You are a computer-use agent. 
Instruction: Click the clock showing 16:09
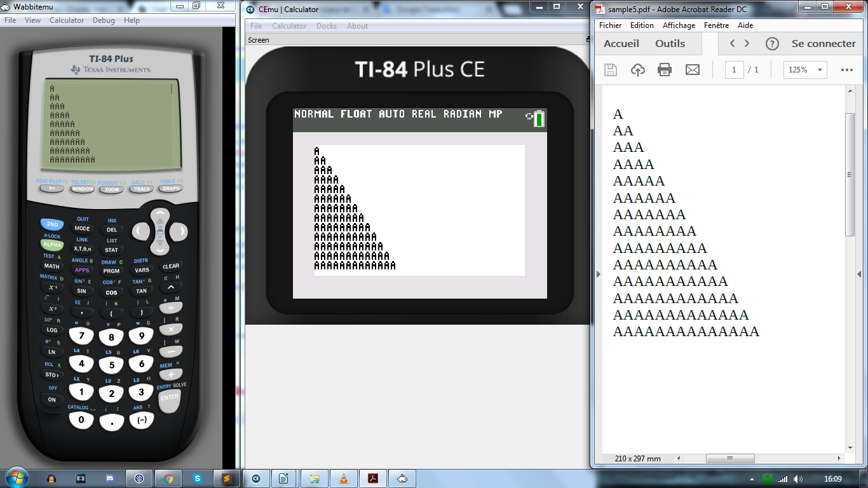tap(832, 478)
